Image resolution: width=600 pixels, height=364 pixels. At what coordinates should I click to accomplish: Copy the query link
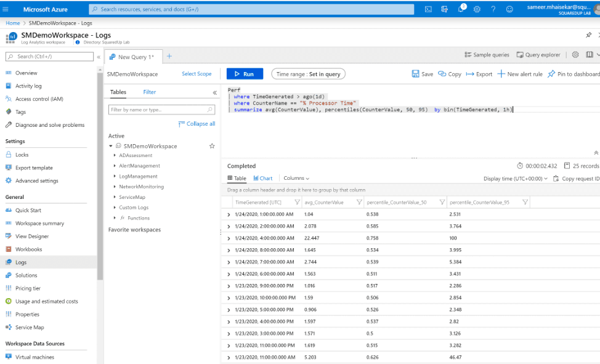[x=450, y=74]
